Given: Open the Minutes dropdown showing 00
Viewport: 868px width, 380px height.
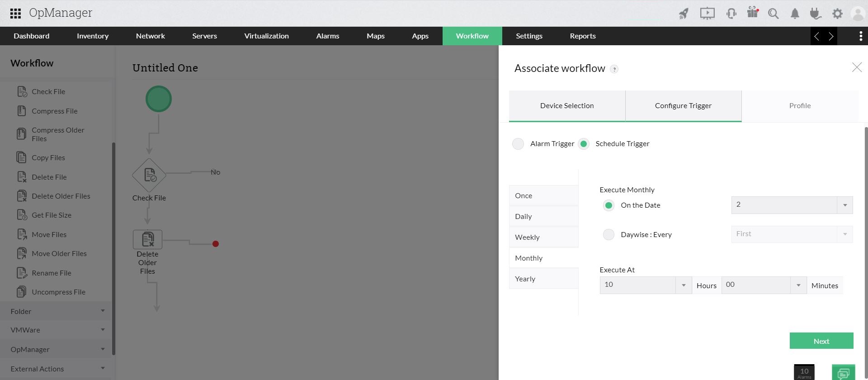Looking at the screenshot, I should click(764, 285).
